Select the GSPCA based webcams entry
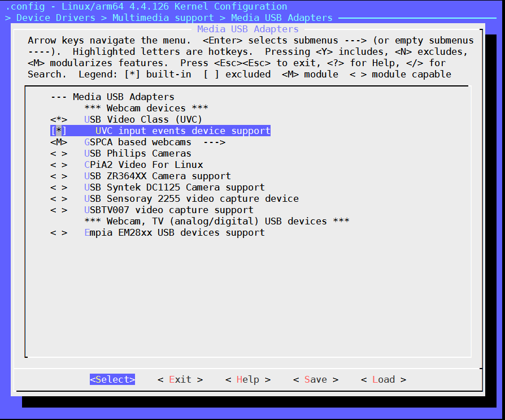505x420 pixels. point(137,142)
